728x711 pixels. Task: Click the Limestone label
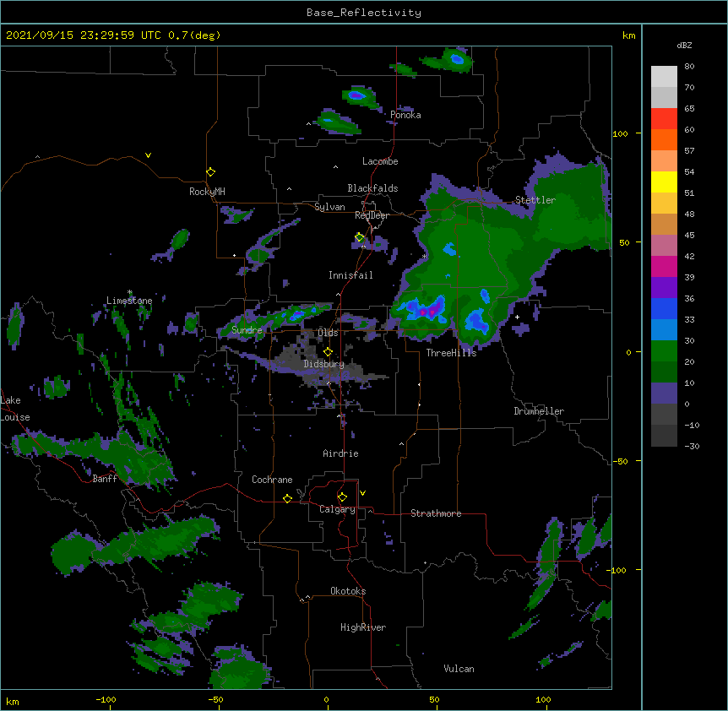(129, 301)
